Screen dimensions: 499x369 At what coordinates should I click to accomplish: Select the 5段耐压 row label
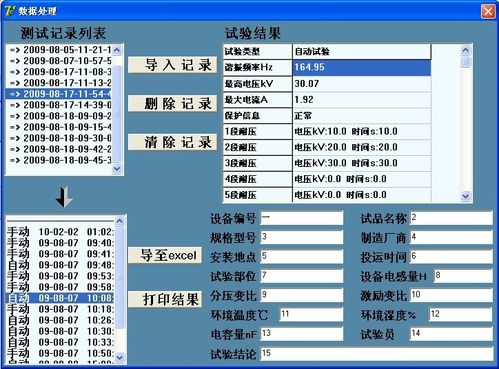pyautogui.click(x=257, y=195)
